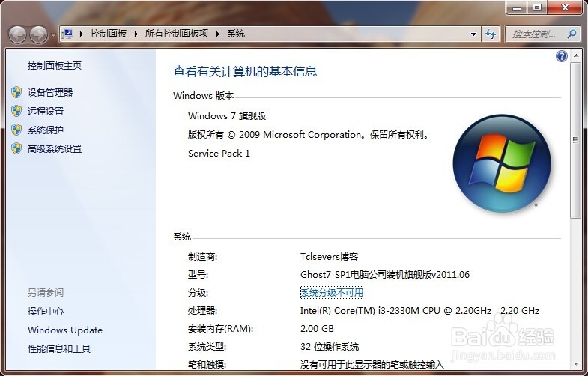Open 系统保护
Screen dimensions: 588x376
[x=46, y=130]
